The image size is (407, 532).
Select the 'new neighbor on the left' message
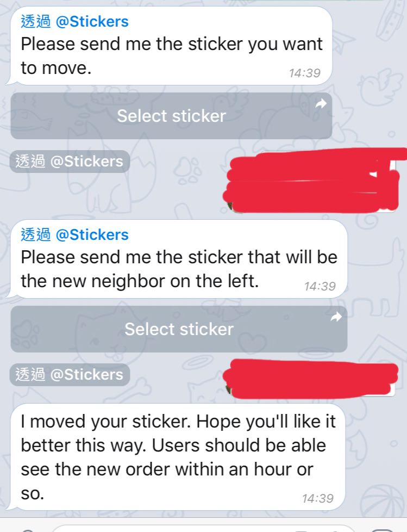[177, 259]
